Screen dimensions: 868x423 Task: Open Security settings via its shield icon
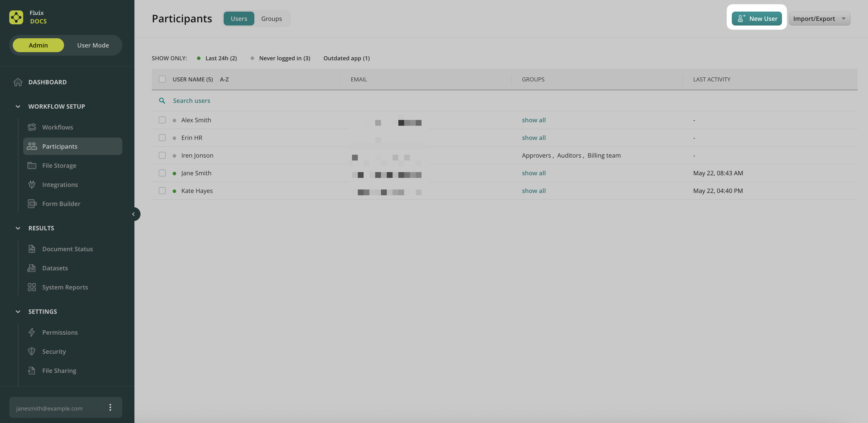(32, 351)
